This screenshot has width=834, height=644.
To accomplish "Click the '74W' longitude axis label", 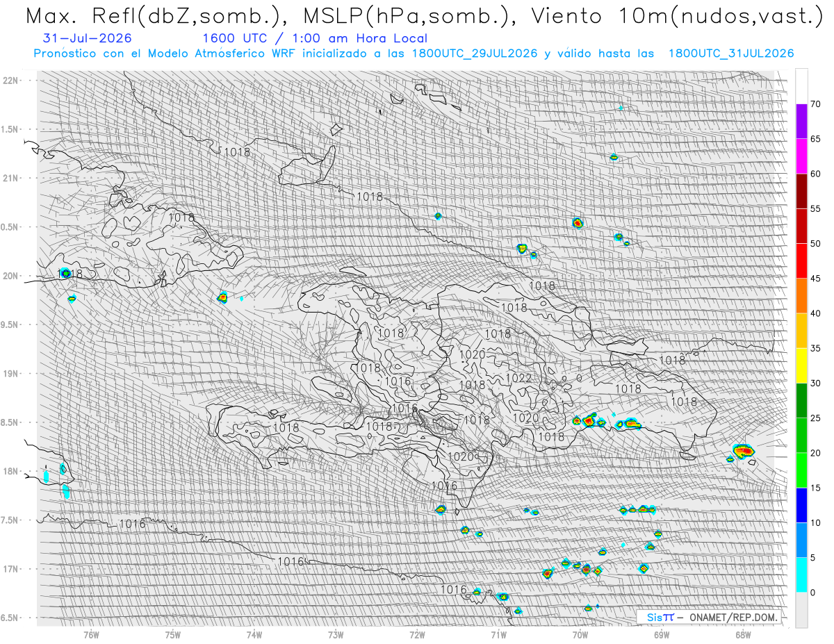I will pos(254,634).
